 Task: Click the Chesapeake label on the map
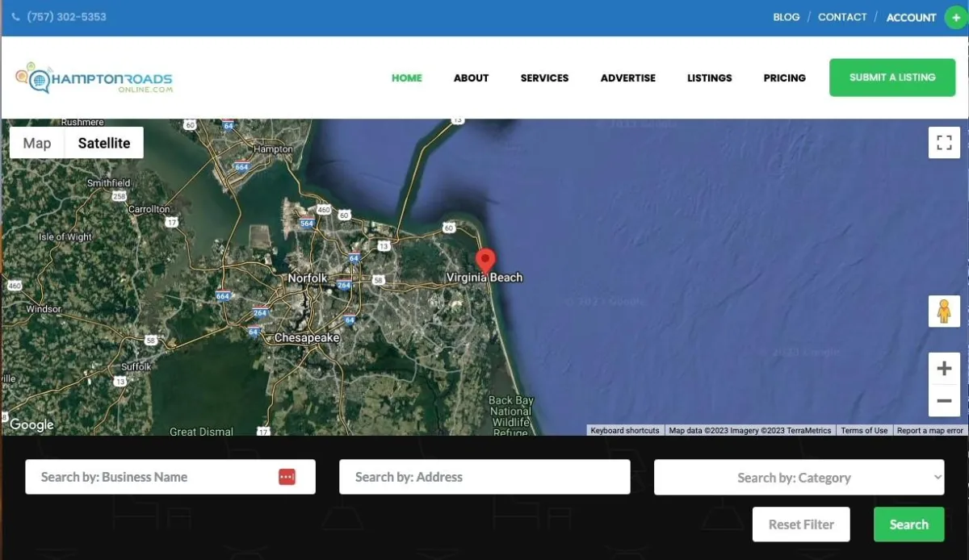pos(307,338)
